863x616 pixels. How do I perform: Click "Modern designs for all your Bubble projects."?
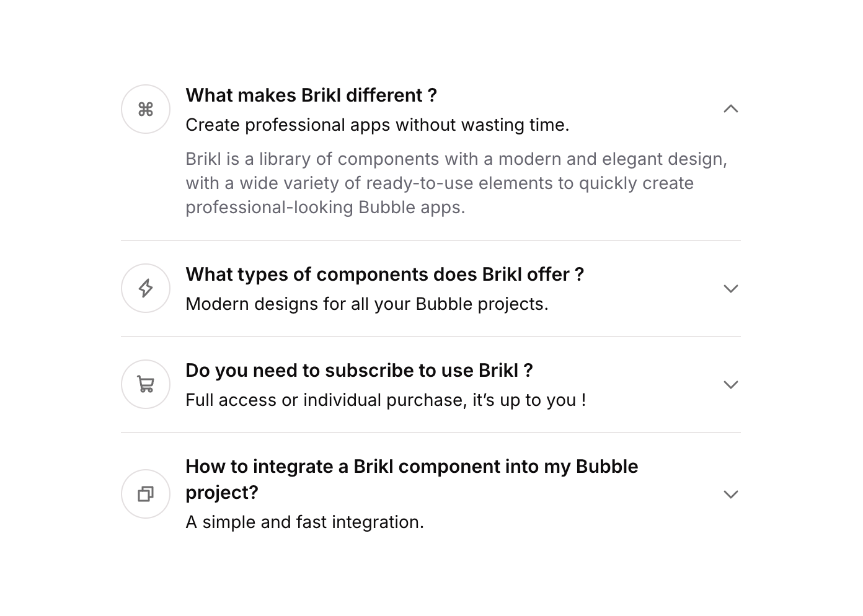click(367, 304)
